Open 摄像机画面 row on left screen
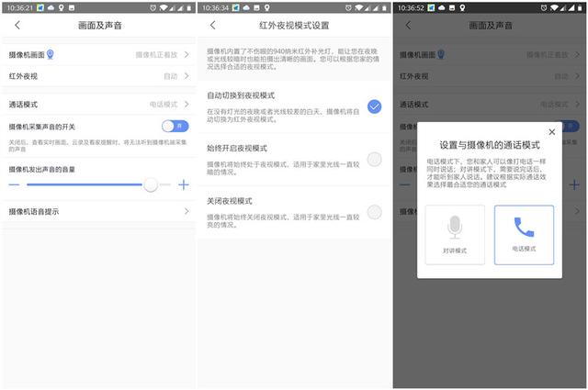The width and height of the screenshot is (588, 390). click(98, 55)
